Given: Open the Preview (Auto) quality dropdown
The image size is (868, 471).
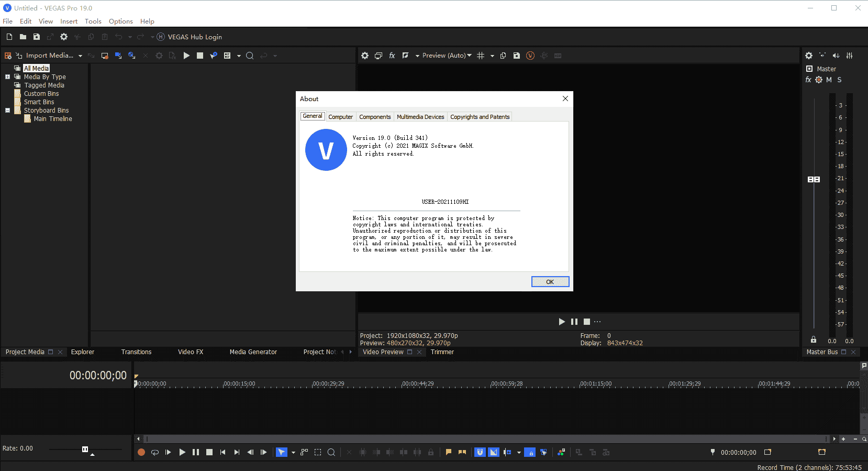Looking at the screenshot, I should [447, 56].
